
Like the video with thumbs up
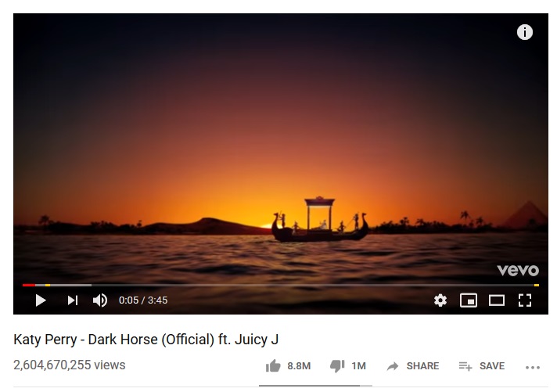click(273, 365)
